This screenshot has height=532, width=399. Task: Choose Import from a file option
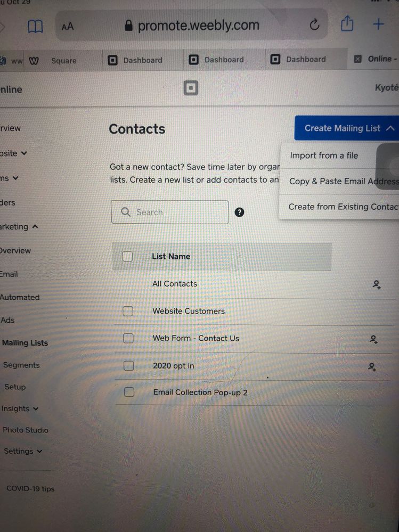[x=324, y=155]
